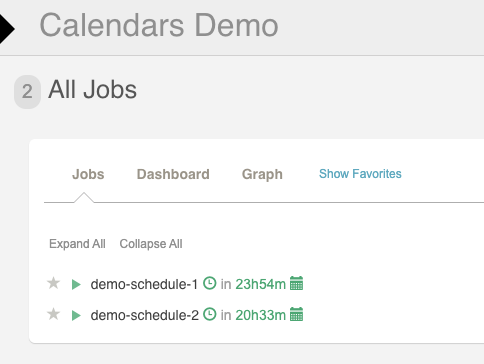
Task: Expand All job groups
Action: point(77,244)
